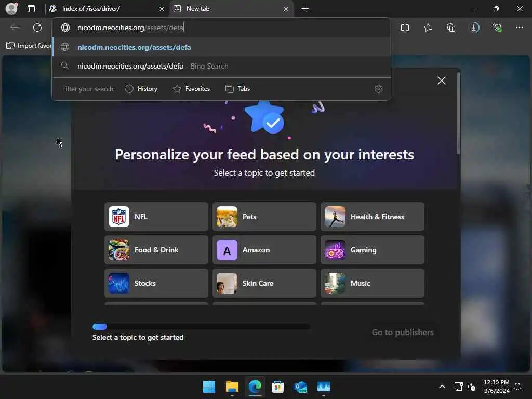Select the Amazon topic
Image resolution: width=532 pixels, height=399 pixels.
264,250
